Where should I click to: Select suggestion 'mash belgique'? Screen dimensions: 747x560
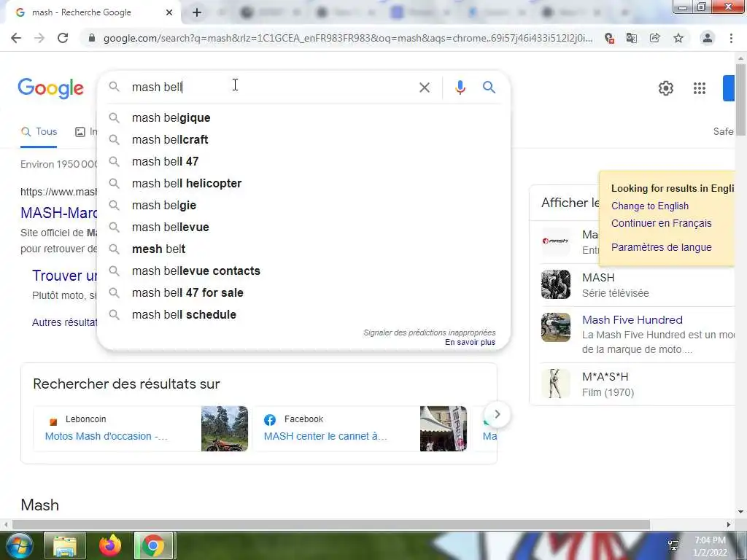point(303,117)
